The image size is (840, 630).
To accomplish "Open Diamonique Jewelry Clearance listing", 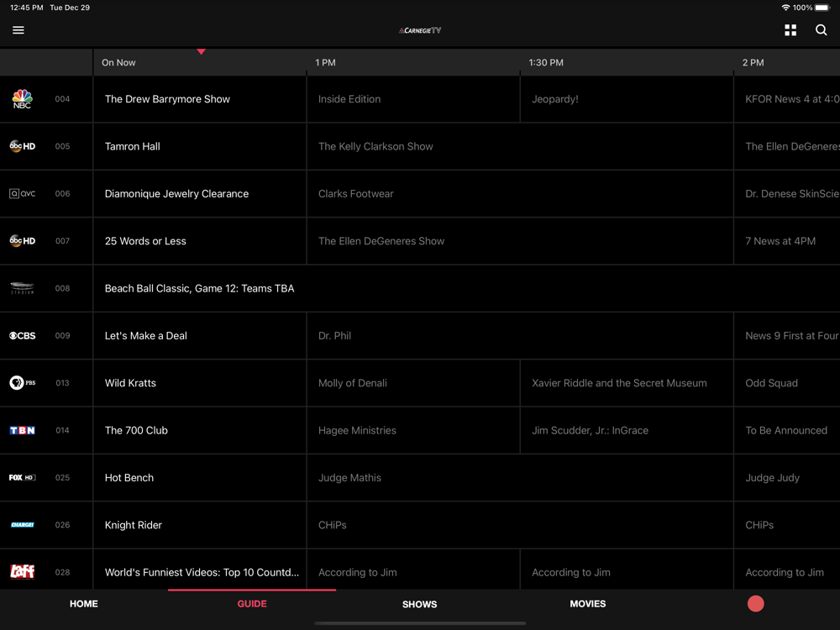I will coord(200,193).
